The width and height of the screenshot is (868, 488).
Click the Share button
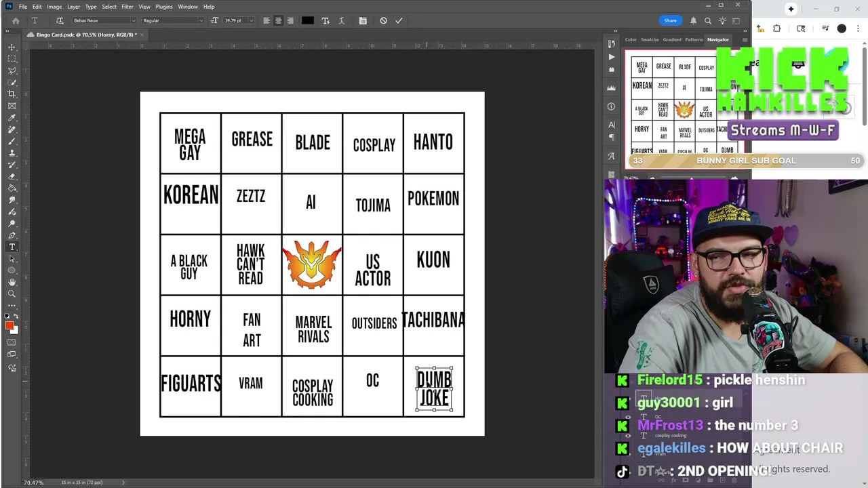(670, 20)
